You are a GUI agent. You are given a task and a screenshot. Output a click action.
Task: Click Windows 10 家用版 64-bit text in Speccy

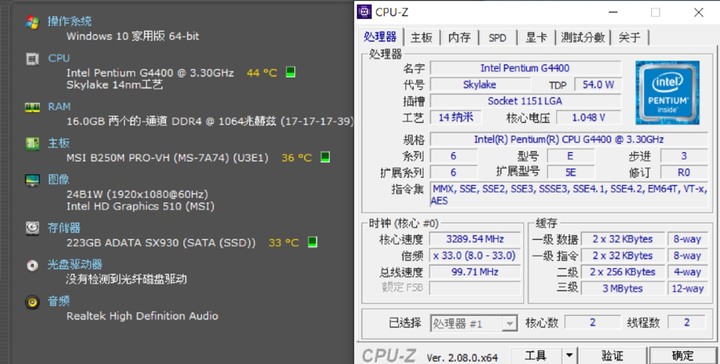pos(132,36)
